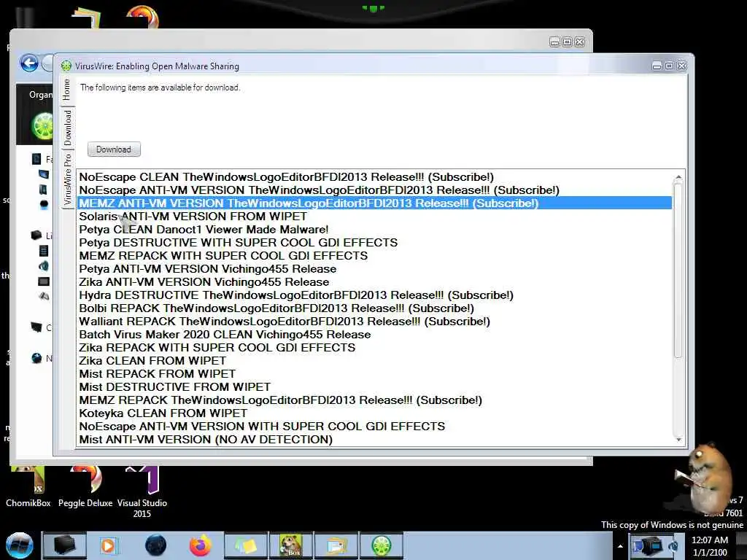The width and height of the screenshot is (747, 560).
Task: Click the VirusWire title bar lime icon
Action: (66, 66)
